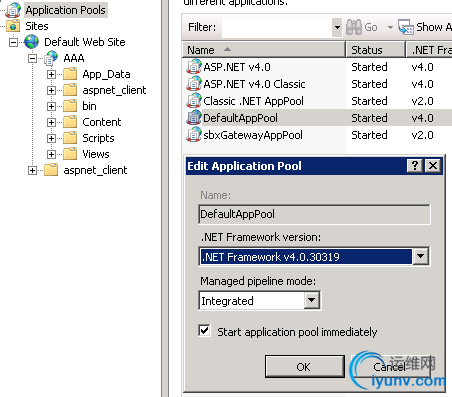Sort by the .NET Framework column header
The height and width of the screenshot is (397, 452).
(429, 50)
